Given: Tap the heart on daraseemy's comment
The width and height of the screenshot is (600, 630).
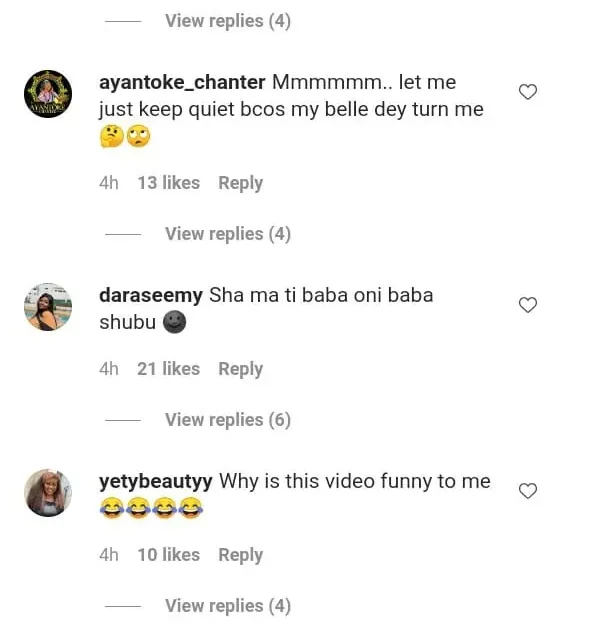Looking at the screenshot, I should pyautogui.click(x=528, y=305).
